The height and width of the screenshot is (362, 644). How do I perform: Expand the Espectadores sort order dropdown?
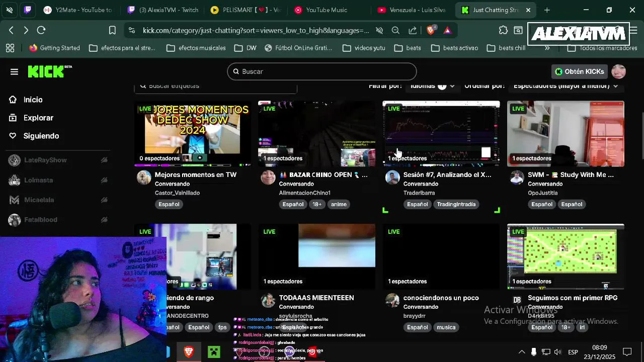click(x=567, y=86)
